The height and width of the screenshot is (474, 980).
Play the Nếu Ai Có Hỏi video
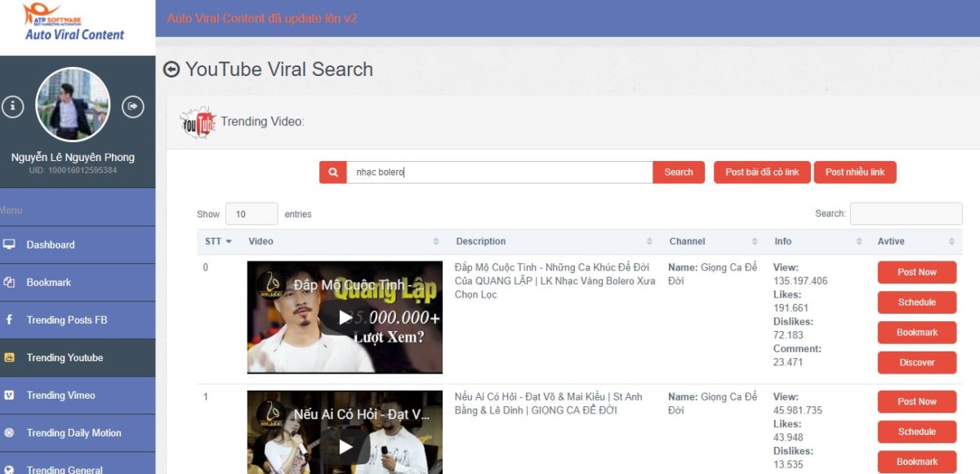[x=345, y=446]
